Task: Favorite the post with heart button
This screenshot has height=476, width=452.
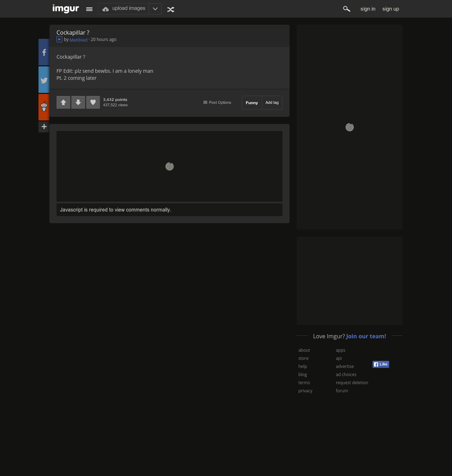Action: (93, 102)
